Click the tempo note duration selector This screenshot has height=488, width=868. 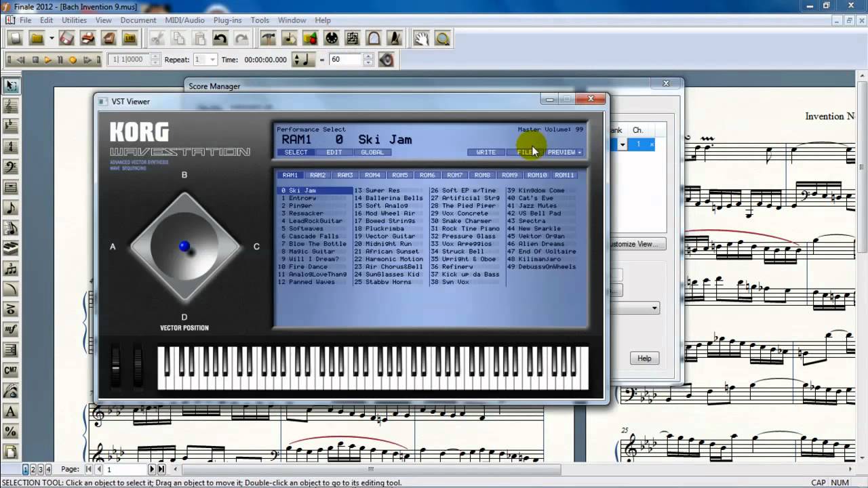(304, 60)
